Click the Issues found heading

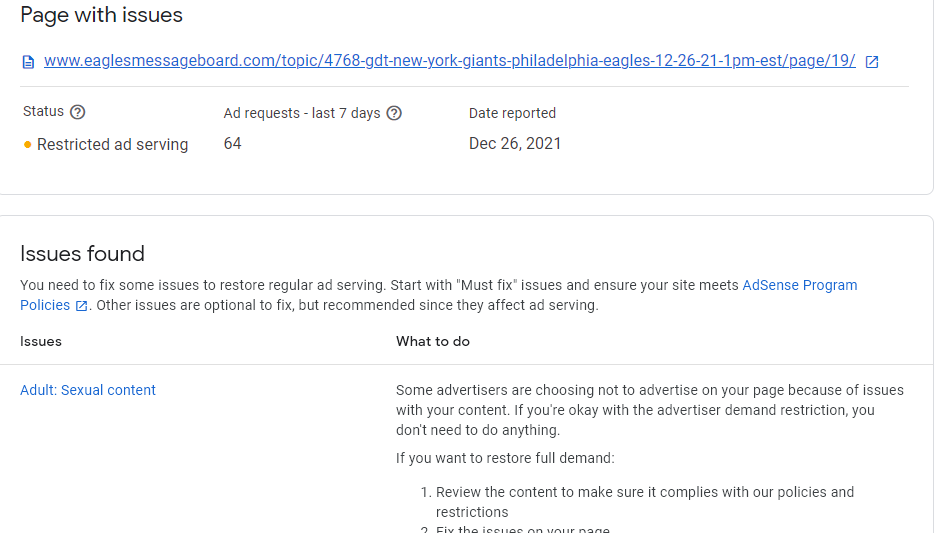click(x=82, y=253)
